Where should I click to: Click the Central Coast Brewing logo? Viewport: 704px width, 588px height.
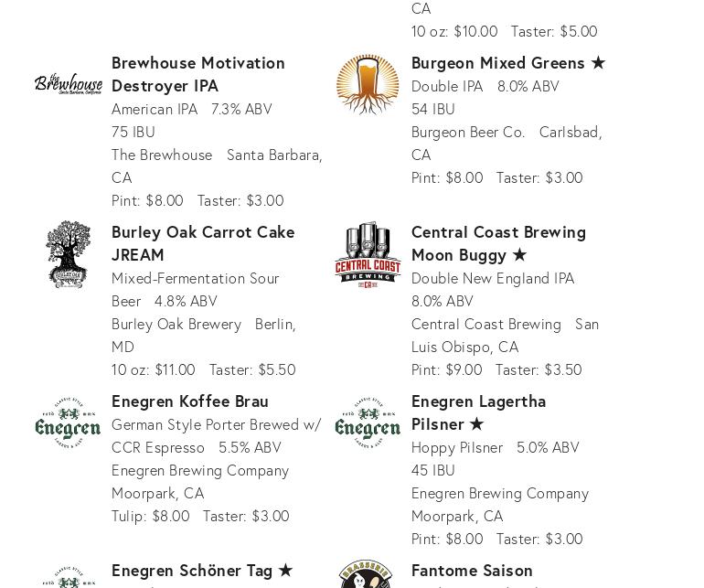click(x=368, y=253)
